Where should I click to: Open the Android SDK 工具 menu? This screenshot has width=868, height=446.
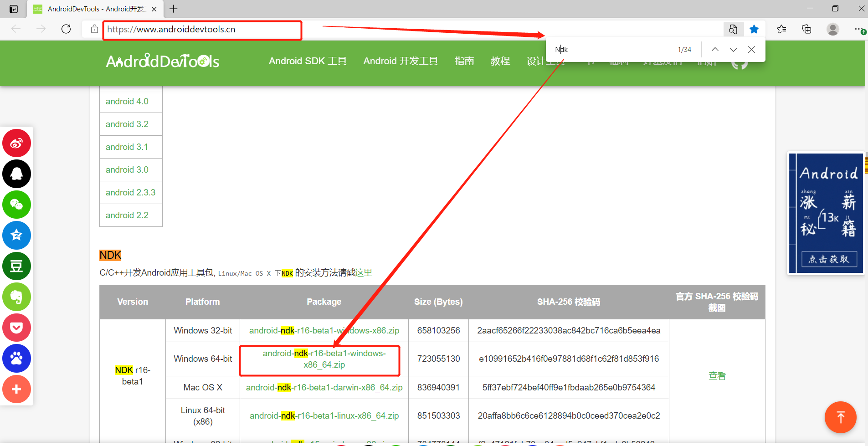308,61
